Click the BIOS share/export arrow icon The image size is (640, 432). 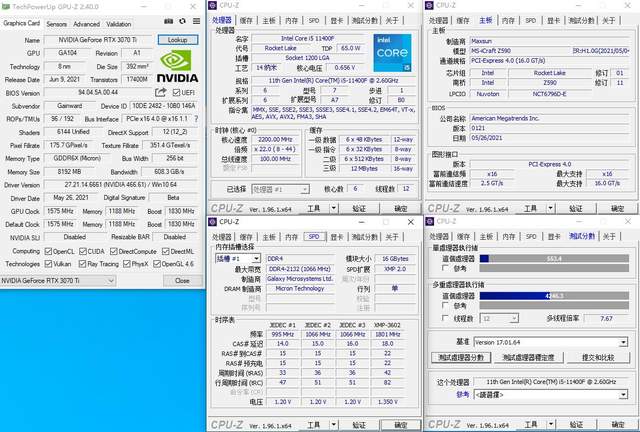point(161,93)
